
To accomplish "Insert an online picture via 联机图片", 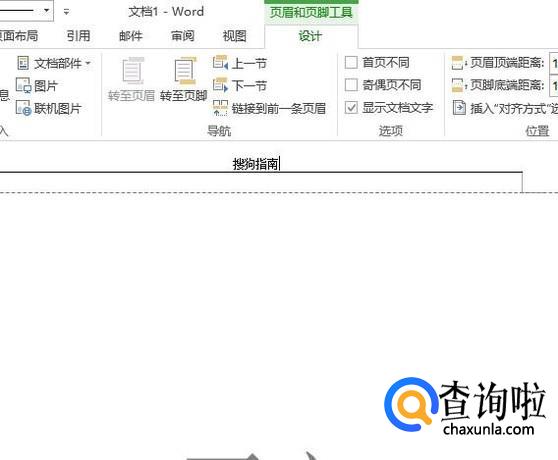I will [23, 108].
